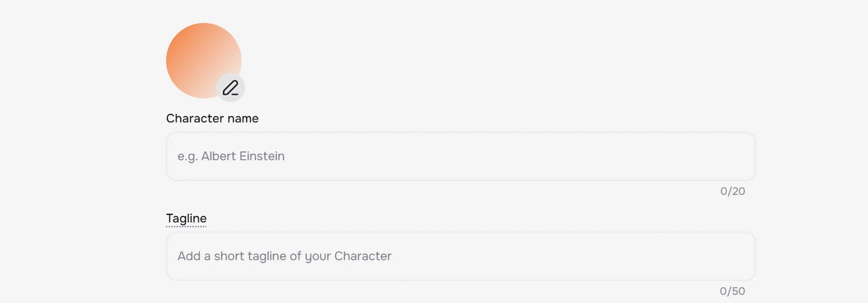Show the Tagline tooltip by clicking its label
868x303 pixels.
(x=186, y=218)
